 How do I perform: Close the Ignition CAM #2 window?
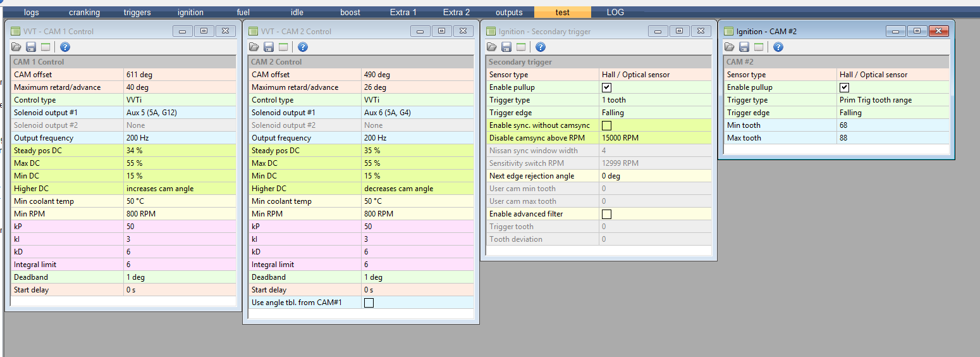pos(939,31)
